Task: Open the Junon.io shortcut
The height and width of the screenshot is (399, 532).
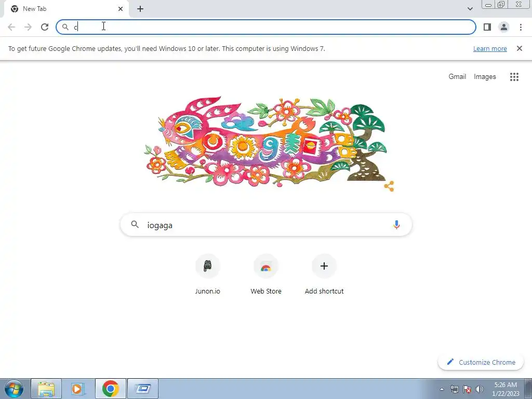Action: pos(208,274)
